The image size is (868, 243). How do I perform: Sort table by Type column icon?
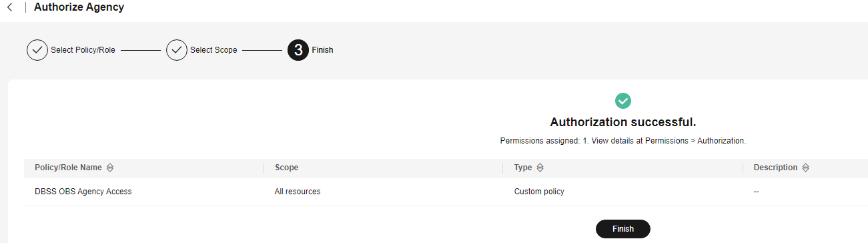point(540,168)
